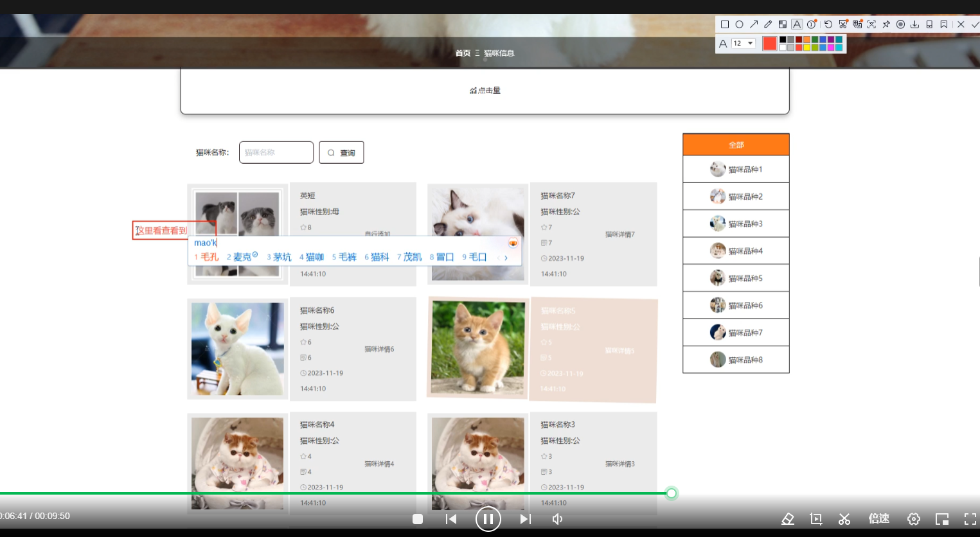Click the 首页 breadcrumb link

tap(463, 53)
